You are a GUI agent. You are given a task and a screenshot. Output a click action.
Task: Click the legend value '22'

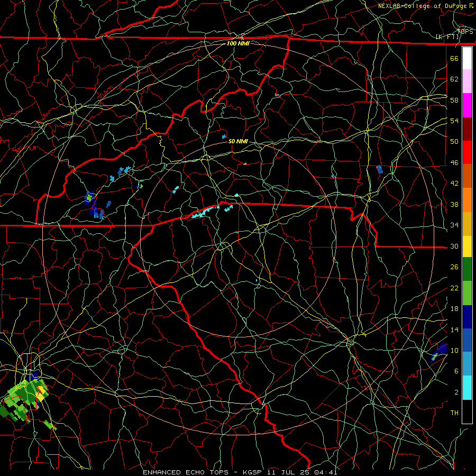(x=454, y=288)
